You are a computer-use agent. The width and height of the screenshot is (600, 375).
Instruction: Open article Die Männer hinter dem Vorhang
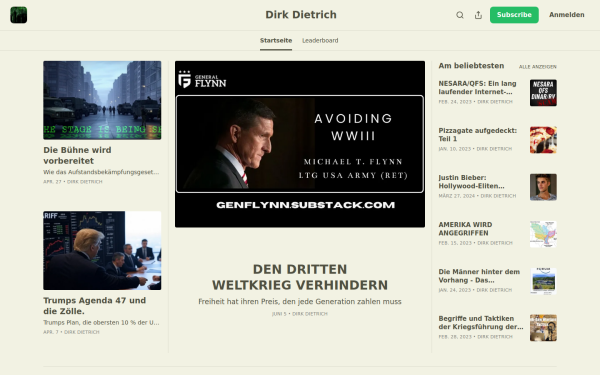coord(479,276)
